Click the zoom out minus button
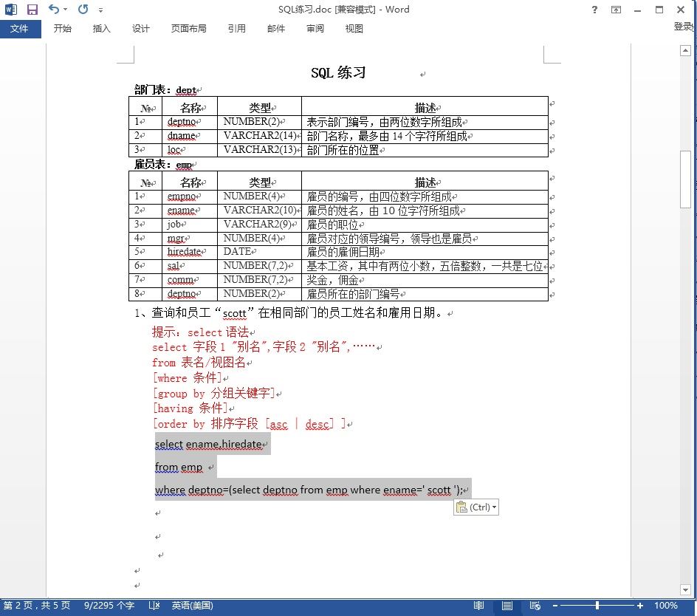This screenshot has height=616, width=697. pos(555,606)
